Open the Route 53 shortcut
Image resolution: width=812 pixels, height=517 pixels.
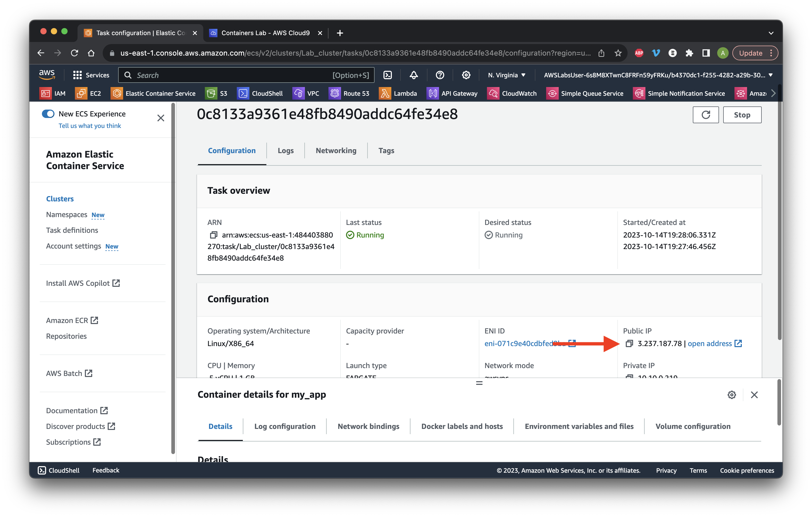349,94
